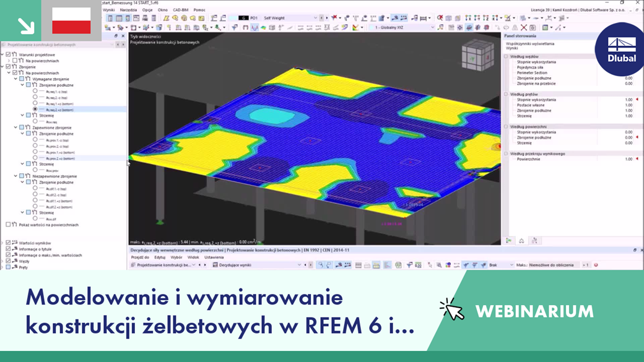
Task: Select as,req,1,-z (top) radio under Wymagane zbrojenie
Action: (35, 91)
